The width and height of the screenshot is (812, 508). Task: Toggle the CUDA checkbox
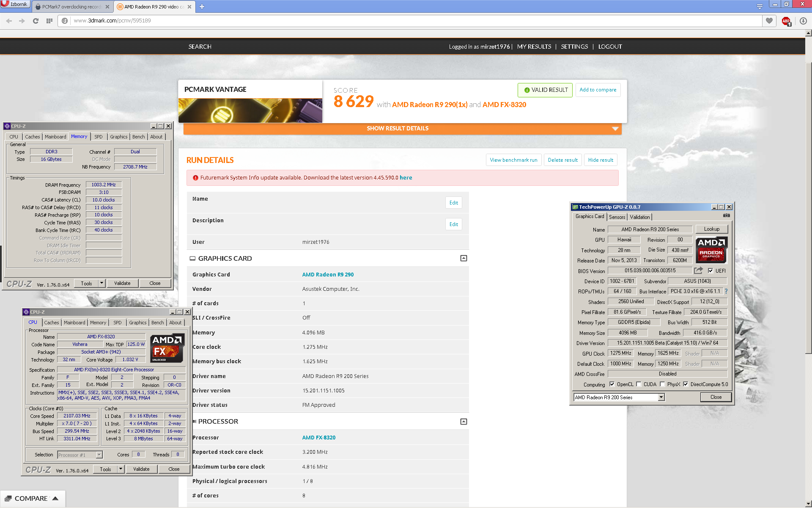(639, 384)
